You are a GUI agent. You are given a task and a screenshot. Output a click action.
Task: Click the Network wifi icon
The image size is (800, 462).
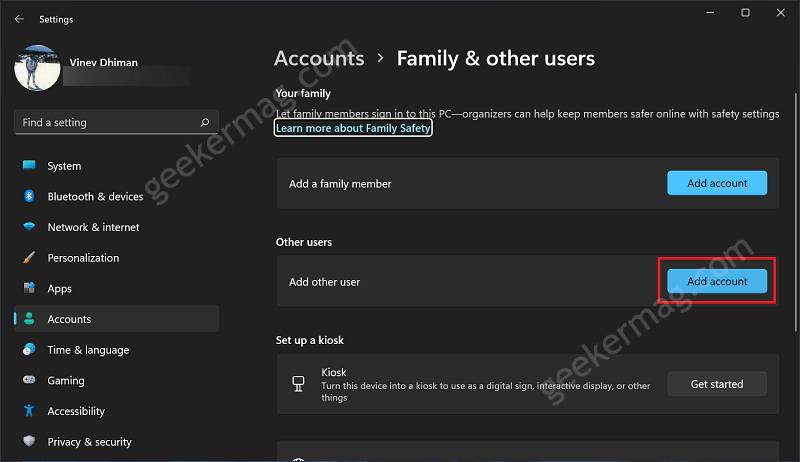pos(29,226)
